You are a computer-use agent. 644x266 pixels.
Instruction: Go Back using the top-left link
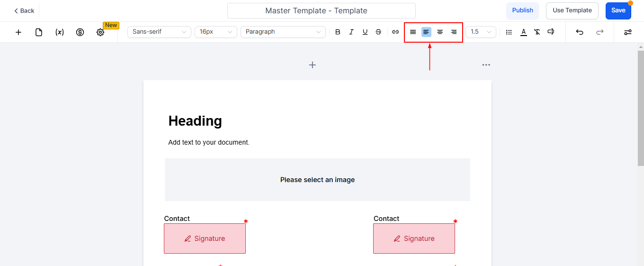25,10
